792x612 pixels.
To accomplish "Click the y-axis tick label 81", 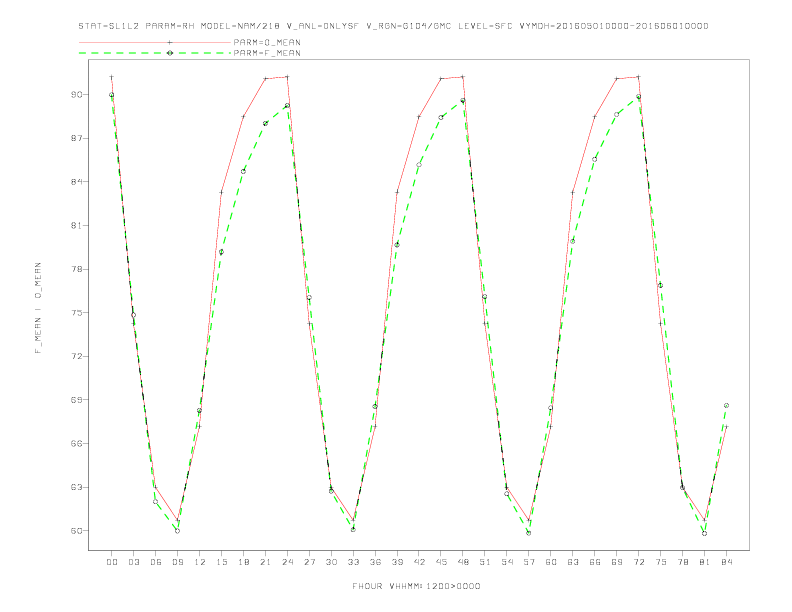I will pos(77,225).
